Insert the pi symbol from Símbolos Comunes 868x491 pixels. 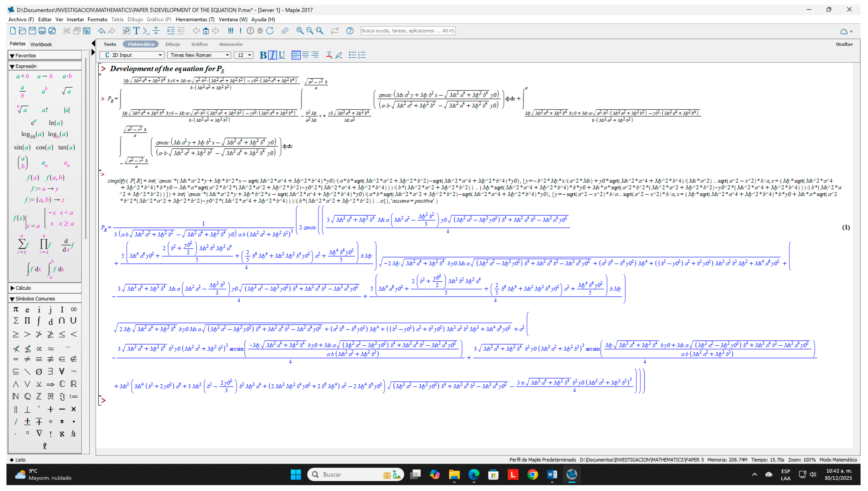click(x=15, y=309)
